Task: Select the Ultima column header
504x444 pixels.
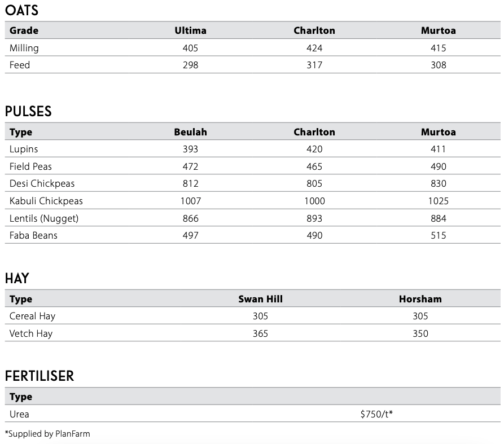Action: 190,30
